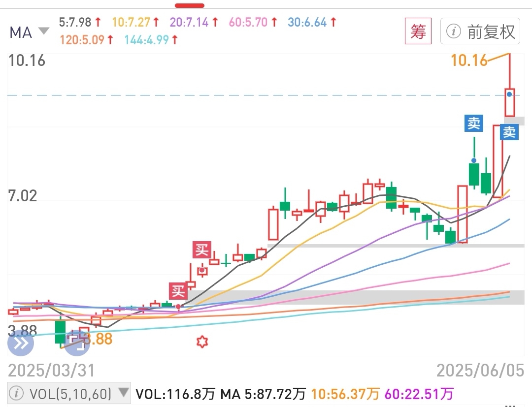The height and width of the screenshot is (407, 532).
Task: Click the upper 买 buy signal marker
Action: click(x=202, y=250)
